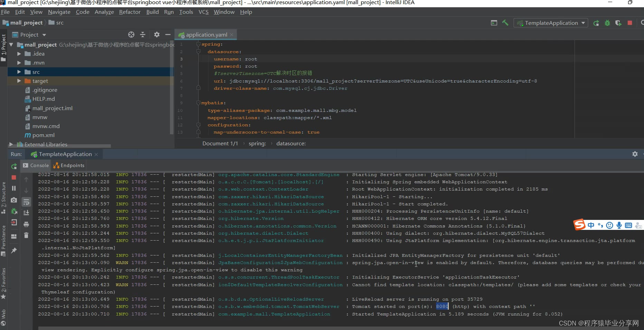Viewport: 644px width, 330px height.
Task: Expand the target folder
Action: tap(19, 81)
